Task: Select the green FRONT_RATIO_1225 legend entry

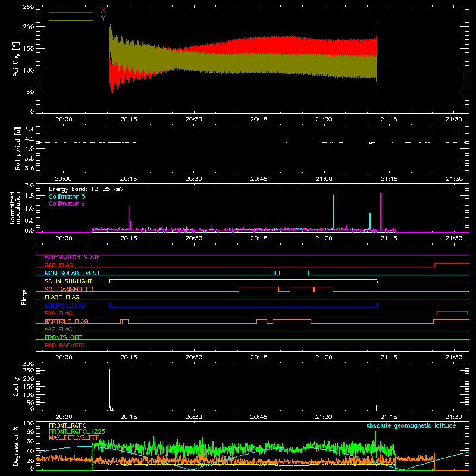Action: [x=77, y=431]
